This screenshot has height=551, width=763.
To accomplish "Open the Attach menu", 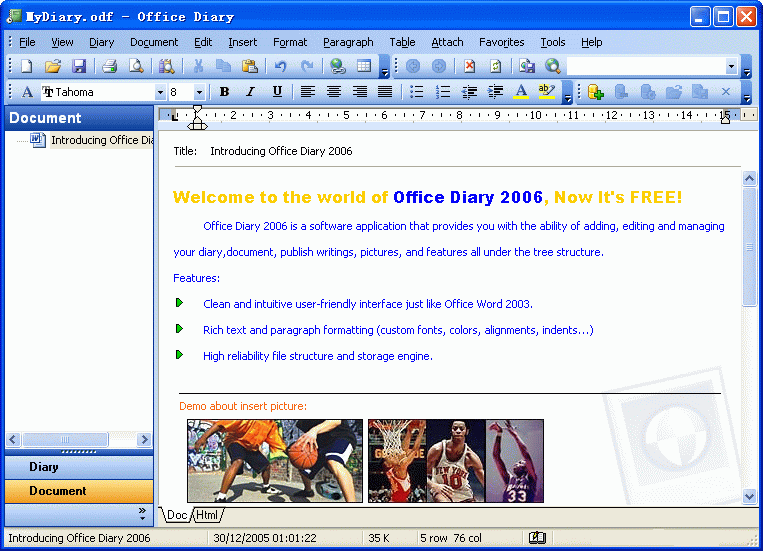I will (x=447, y=42).
